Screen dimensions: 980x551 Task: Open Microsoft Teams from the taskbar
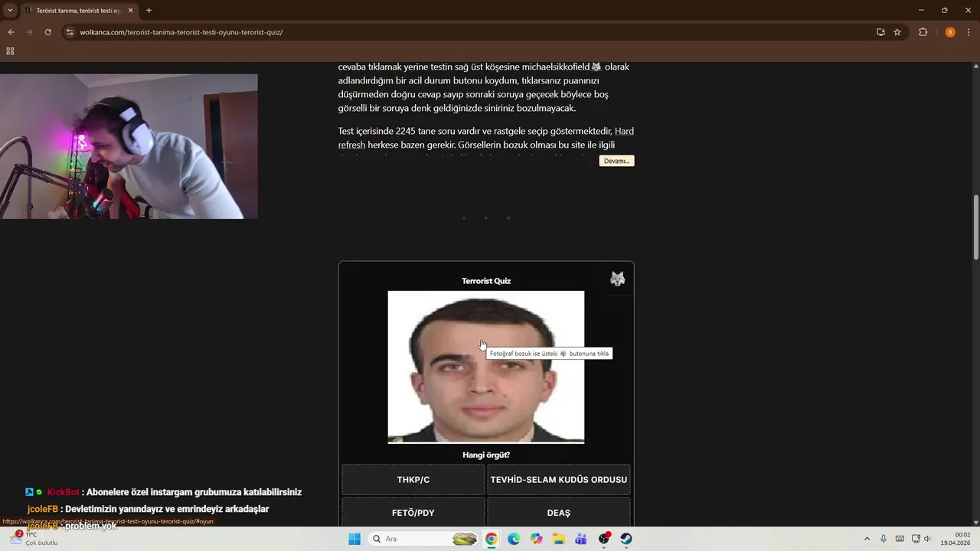tap(581, 539)
